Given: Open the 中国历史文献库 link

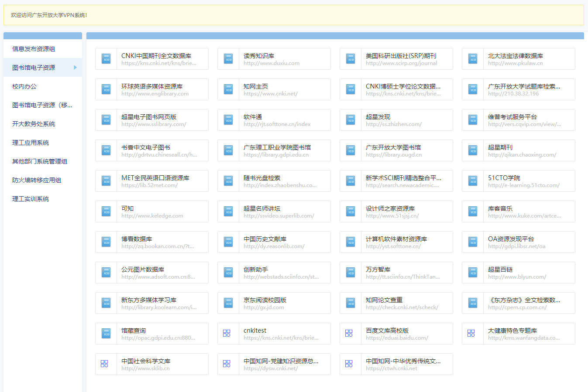Looking at the screenshot, I should pos(274,242).
